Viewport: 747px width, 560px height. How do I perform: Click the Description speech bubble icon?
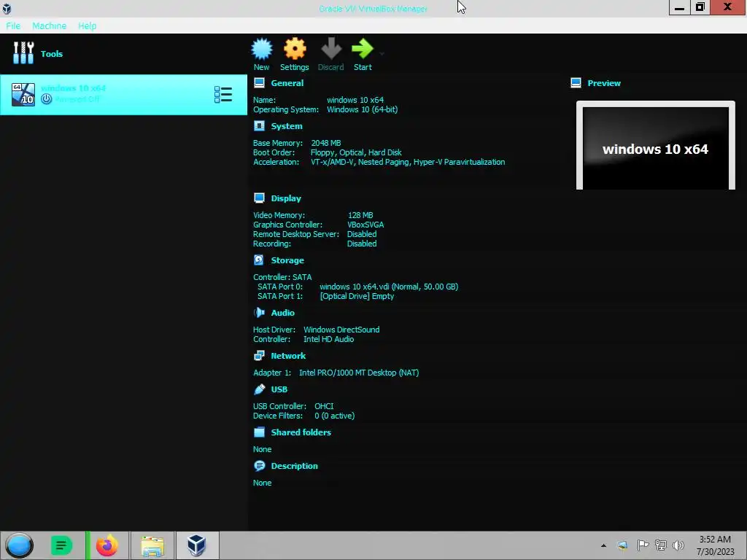[259, 466]
